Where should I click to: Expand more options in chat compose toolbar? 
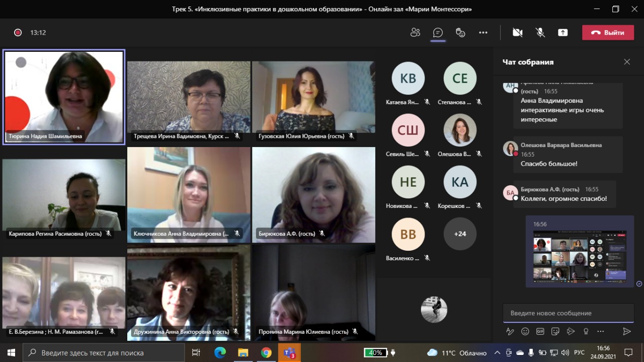[x=601, y=331]
